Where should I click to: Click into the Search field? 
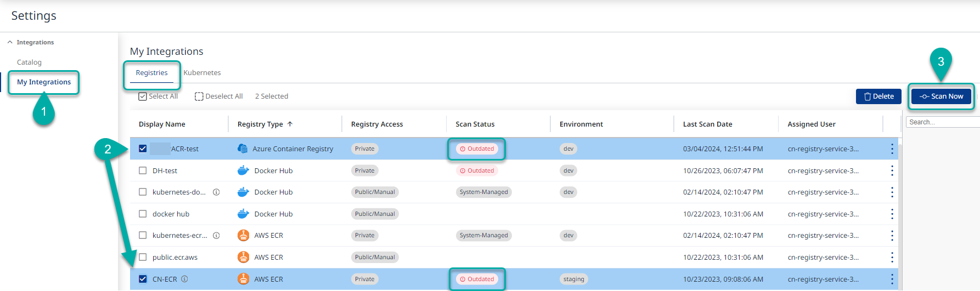941,122
